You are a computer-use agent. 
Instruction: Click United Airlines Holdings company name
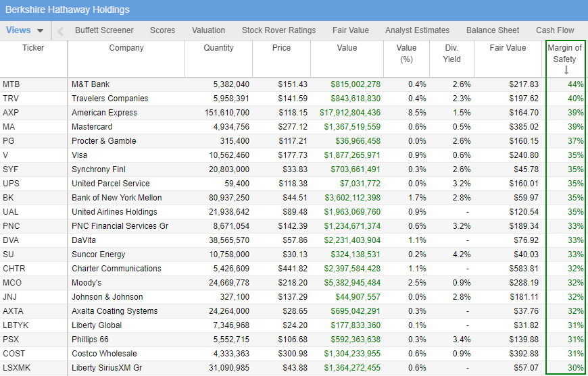(114, 212)
